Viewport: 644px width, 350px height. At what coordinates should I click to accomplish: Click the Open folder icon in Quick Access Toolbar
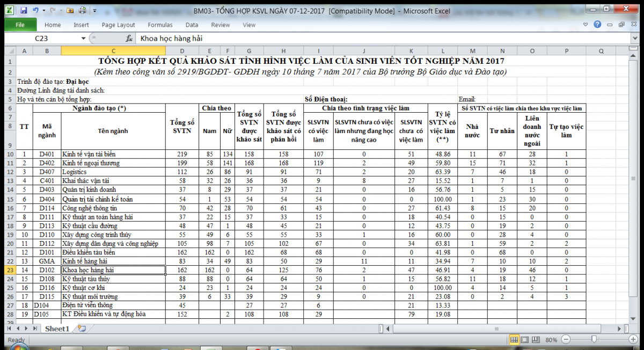pyautogui.click(x=71, y=10)
